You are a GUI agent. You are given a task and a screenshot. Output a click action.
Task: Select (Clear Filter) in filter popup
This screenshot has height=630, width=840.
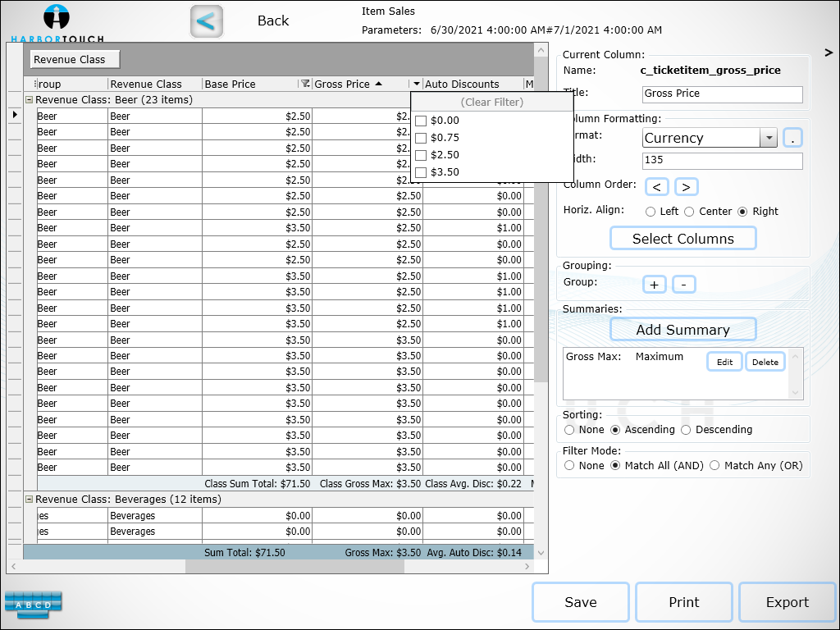pyautogui.click(x=491, y=103)
